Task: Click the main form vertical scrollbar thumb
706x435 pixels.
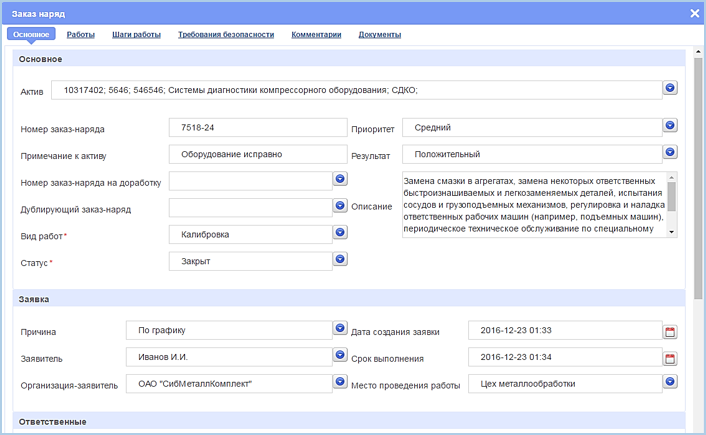Action: click(x=698, y=178)
